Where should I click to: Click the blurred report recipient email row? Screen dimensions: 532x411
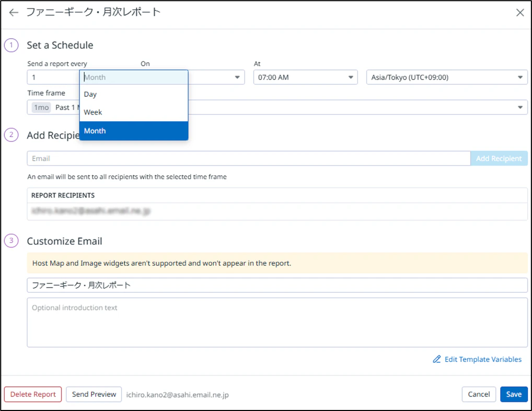(277, 211)
